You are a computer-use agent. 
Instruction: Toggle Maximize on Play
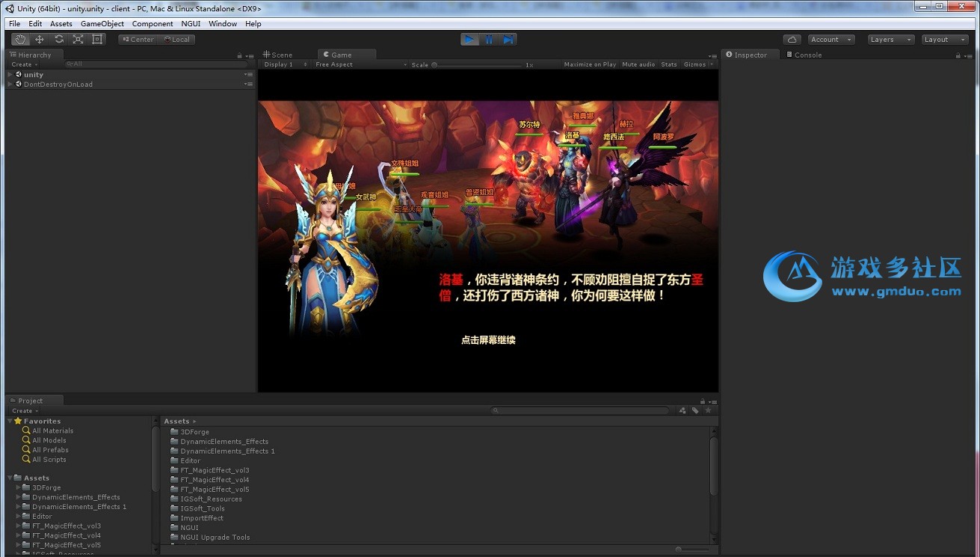(590, 64)
